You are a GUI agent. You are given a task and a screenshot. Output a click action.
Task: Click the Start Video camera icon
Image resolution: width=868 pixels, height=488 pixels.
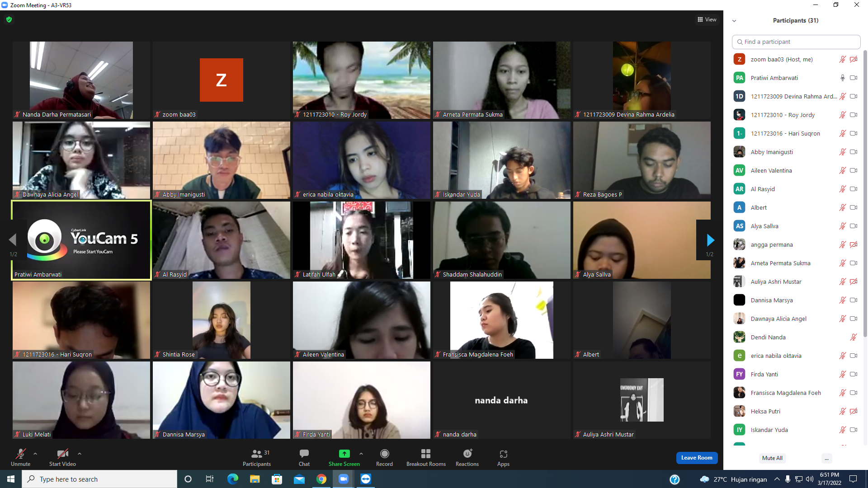coord(62,454)
